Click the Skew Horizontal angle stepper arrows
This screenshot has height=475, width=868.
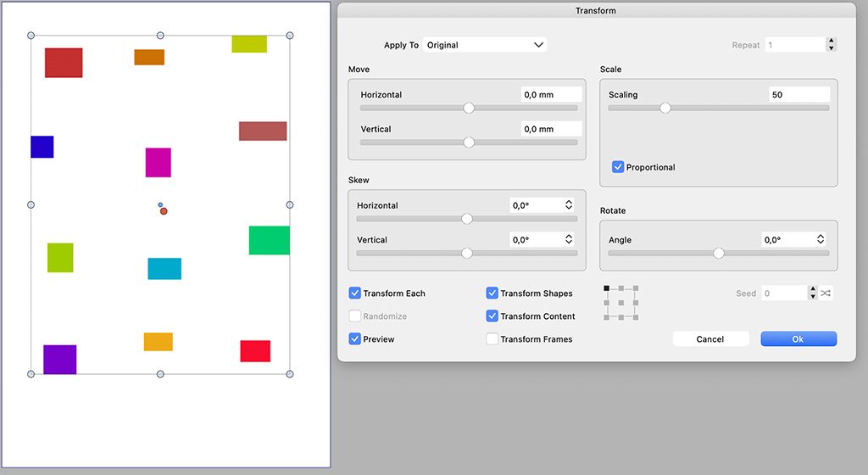tap(568, 205)
